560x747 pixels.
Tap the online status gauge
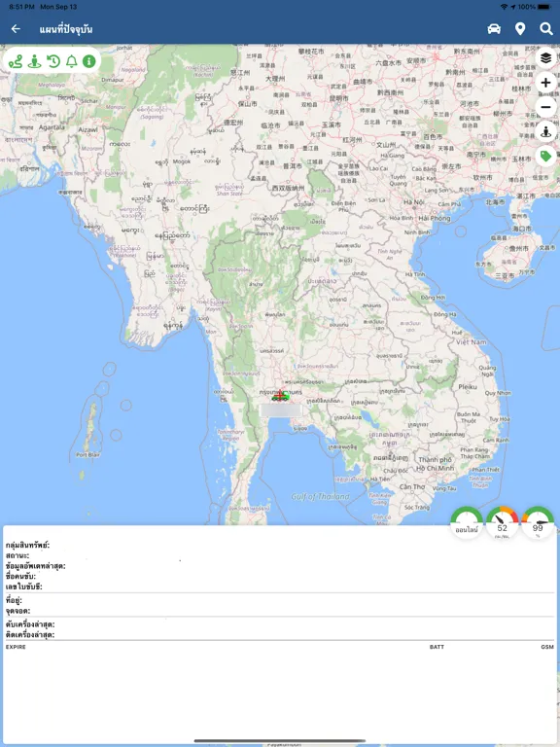tap(467, 522)
